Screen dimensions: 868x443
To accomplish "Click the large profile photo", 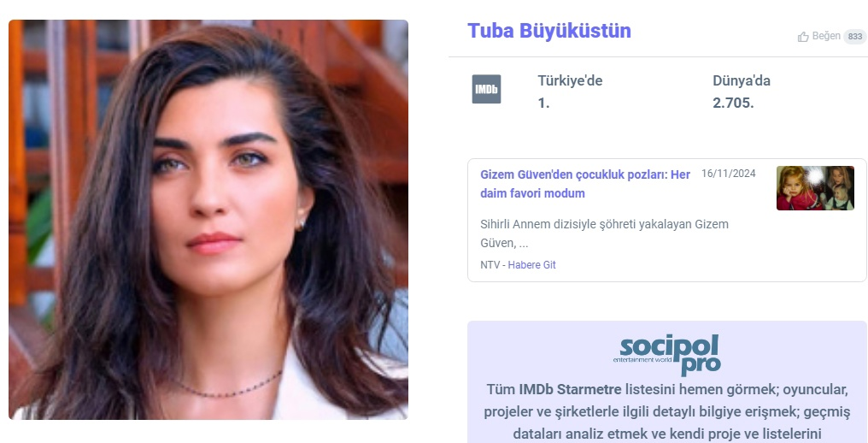I will (208, 220).
